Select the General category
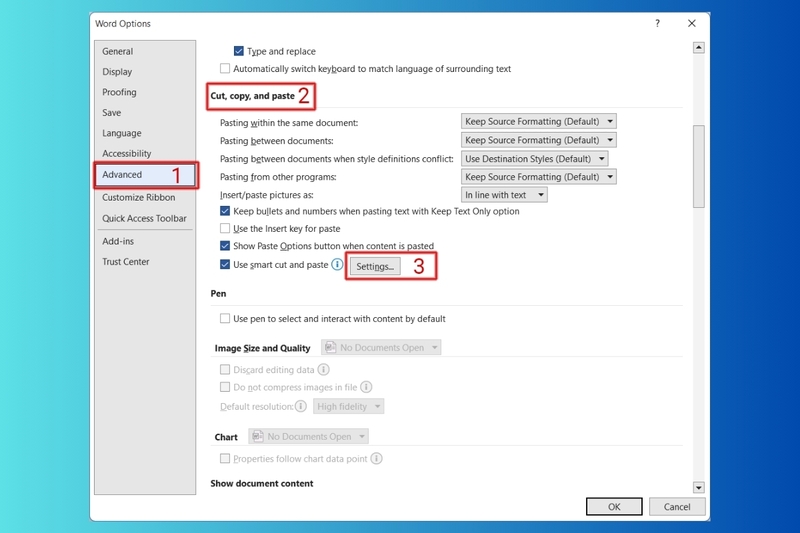Viewport: 800px width, 533px height. click(145, 51)
